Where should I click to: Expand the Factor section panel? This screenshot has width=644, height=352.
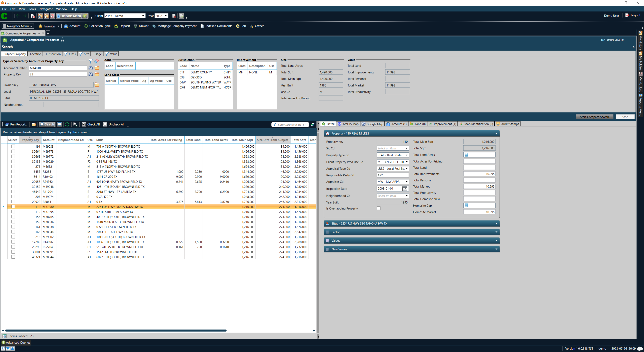(411, 232)
